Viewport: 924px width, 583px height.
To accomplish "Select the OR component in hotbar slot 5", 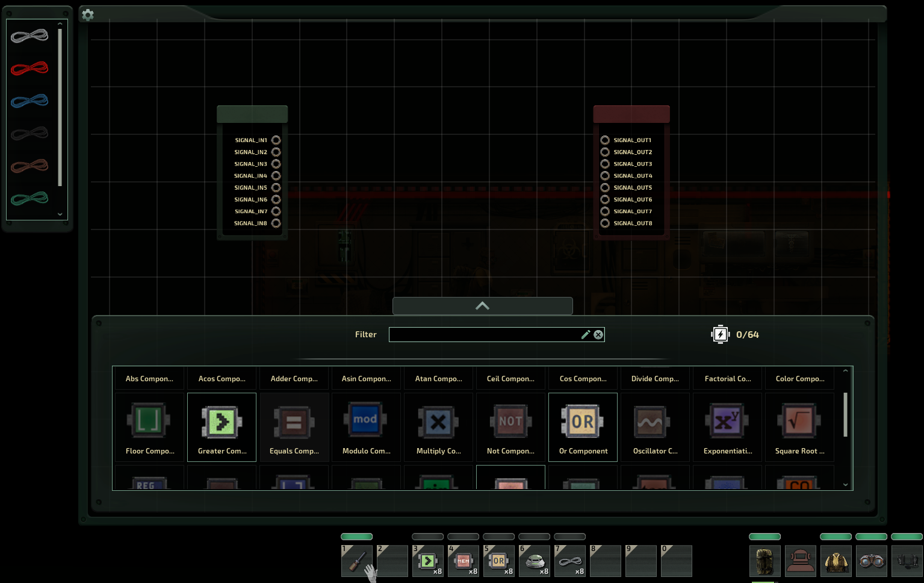I will 499,561.
